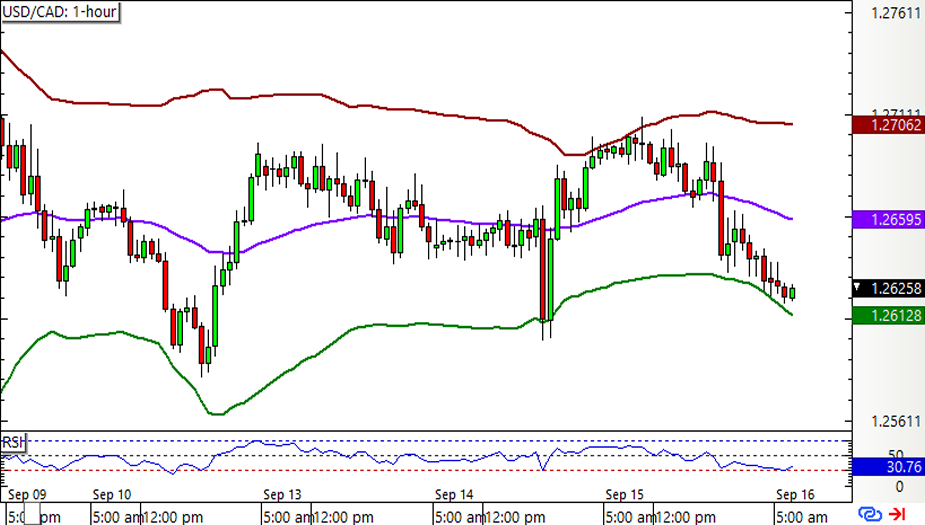Click the Sep 09 date label
The image size is (925, 525).
click(27, 494)
